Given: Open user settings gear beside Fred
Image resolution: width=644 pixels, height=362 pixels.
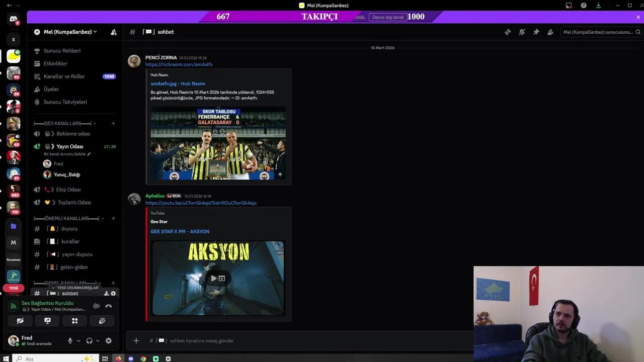Looking at the screenshot, I should pos(108,340).
